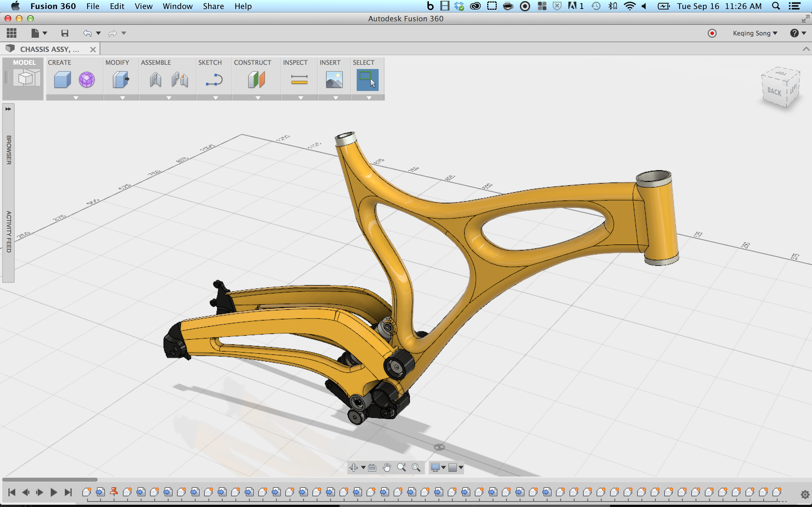This screenshot has width=812, height=507.
Task: Open the Display Settings monitor dropdown
Action: 438,467
